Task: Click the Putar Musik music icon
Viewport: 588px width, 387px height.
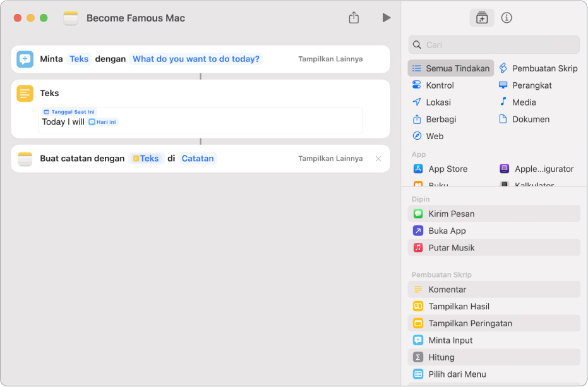Action: pos(418,248)
